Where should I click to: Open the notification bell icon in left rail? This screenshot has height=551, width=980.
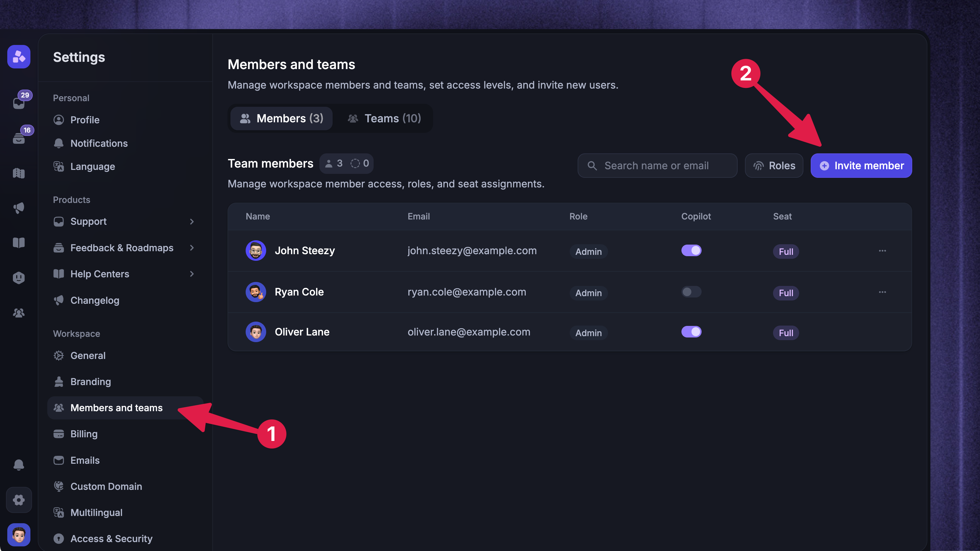(x=19, y=465)
